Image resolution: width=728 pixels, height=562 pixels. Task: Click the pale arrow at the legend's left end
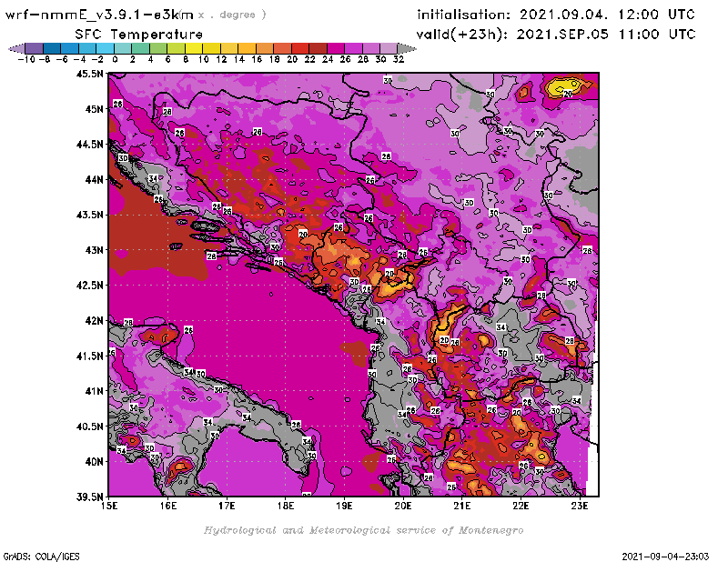point(16,48)
